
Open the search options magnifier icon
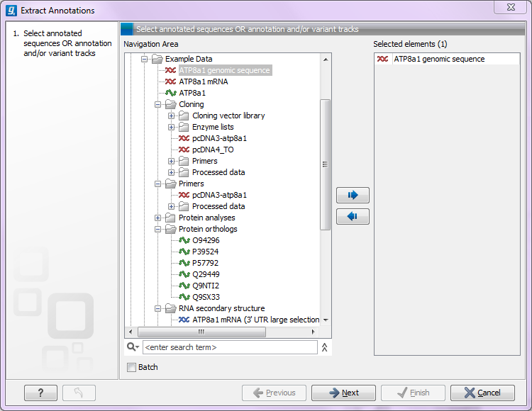click(133, 347)
